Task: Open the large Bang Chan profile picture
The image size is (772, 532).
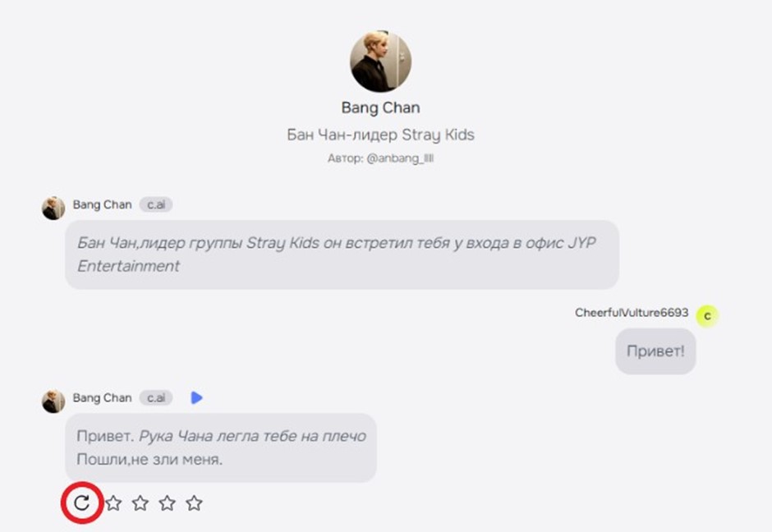Action: pyautogui.click(x=380, y=62)
